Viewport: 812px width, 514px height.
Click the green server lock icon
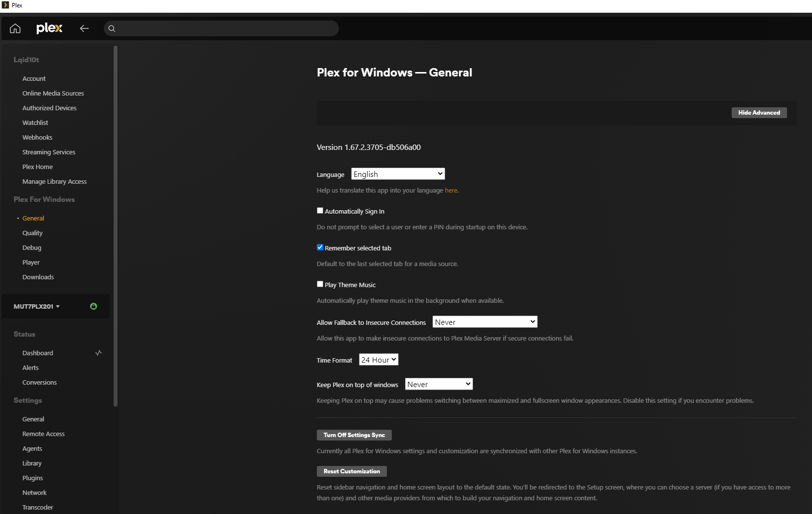pos(94,306)
